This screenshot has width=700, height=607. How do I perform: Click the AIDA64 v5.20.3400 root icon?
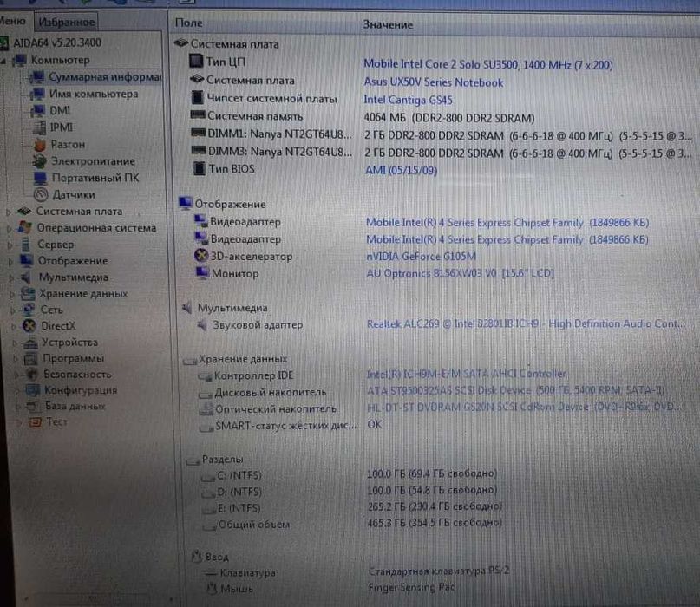3,42
